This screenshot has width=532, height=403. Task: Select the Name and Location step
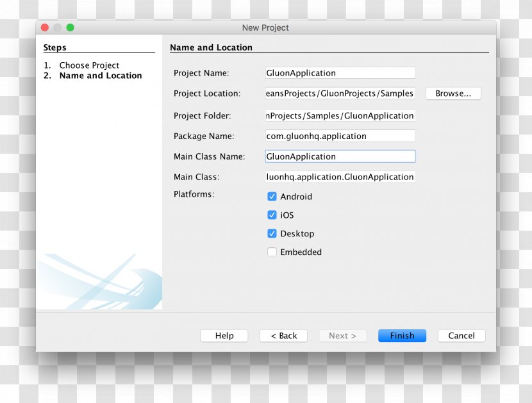coord(100,75)
